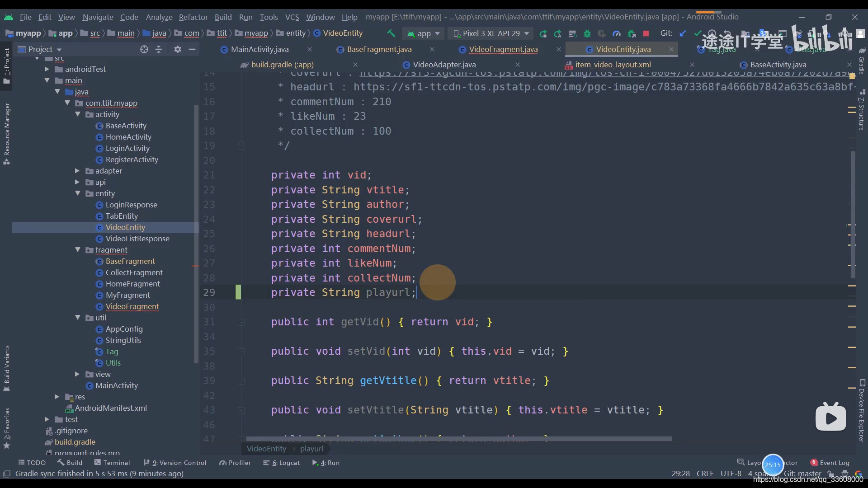Open the Profiler tool window
The width and height of the screenshot is (868, 488).
click(235, 463)
